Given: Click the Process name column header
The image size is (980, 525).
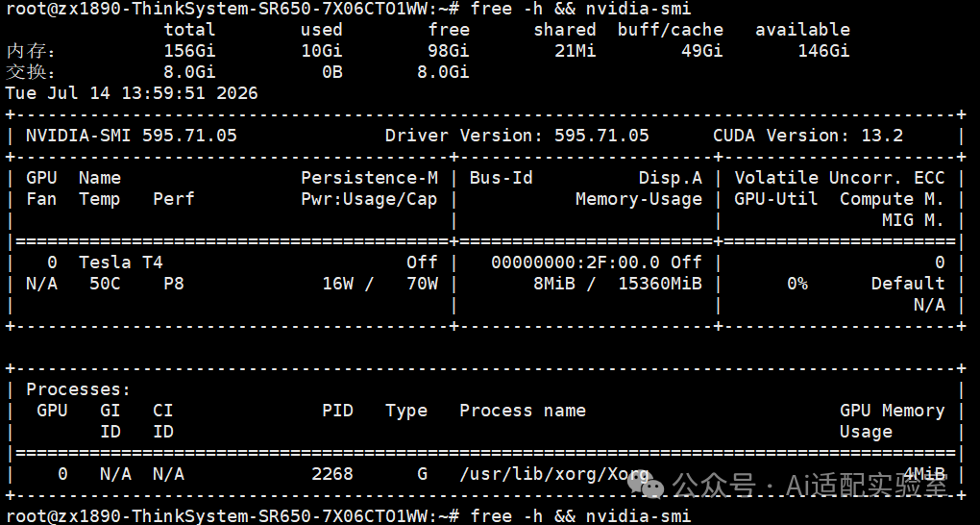Looking at the screenshot, I should coord(523,411).
